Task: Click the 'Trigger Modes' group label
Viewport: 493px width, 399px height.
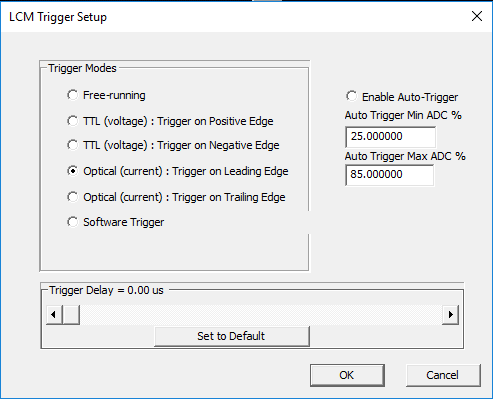Action: pyautogui.click(x=82, y=68)
